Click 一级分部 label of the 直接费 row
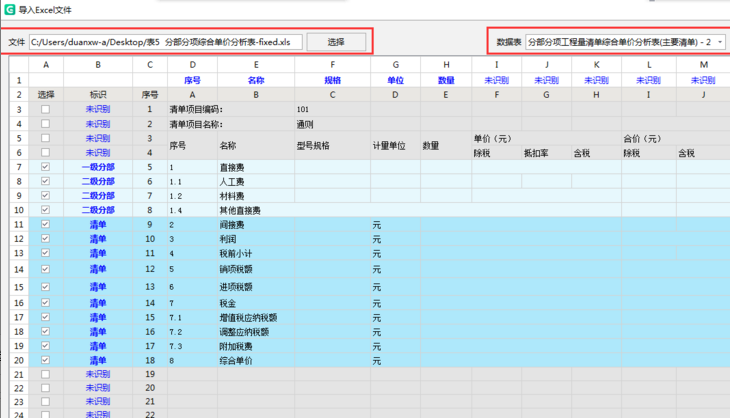Screen dimensions: 730x418 pos(98,167)
